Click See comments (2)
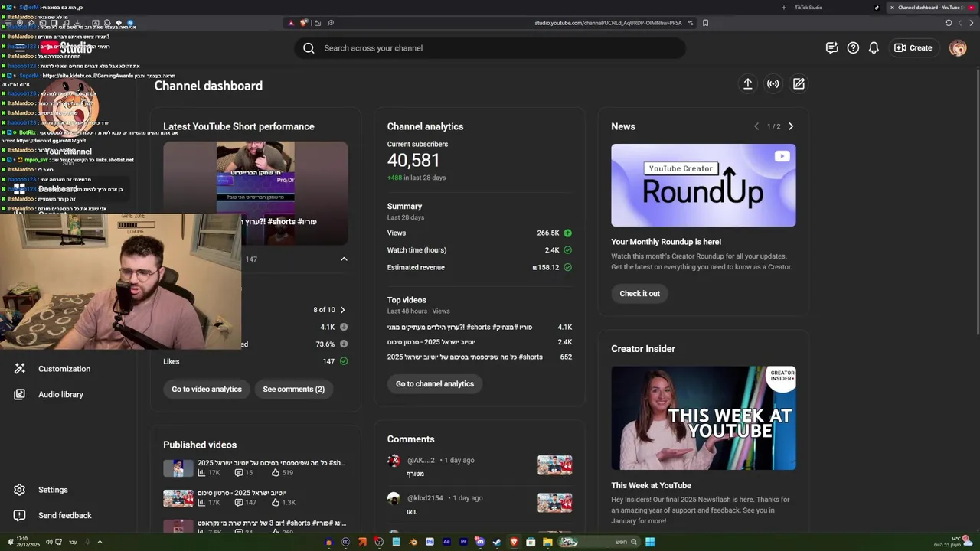Viewport: 980px width, 551px height. pos(294,390)
